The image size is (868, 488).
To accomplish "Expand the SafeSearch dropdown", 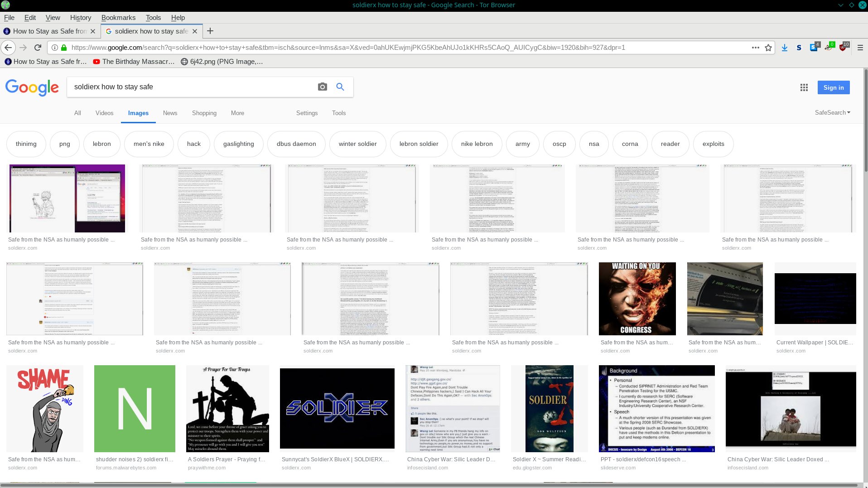I will [832, 113].
